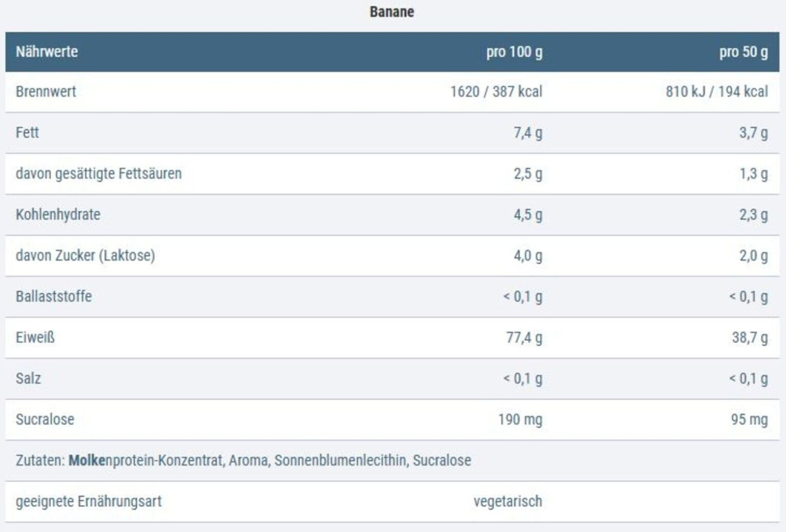Viewport: 786px width, 532px height.
Task: Click davon Zucker (Laktose) label
Action: [x=85, y=255]
